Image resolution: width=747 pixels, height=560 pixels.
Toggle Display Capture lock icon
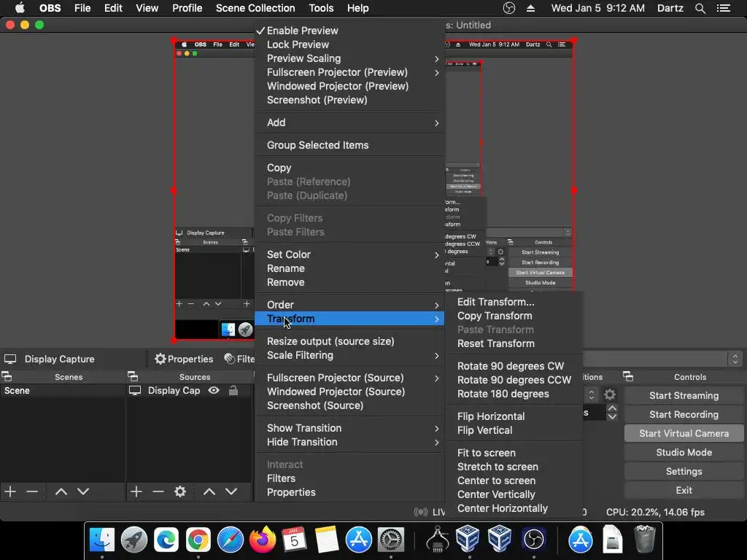tap(233, 391)
